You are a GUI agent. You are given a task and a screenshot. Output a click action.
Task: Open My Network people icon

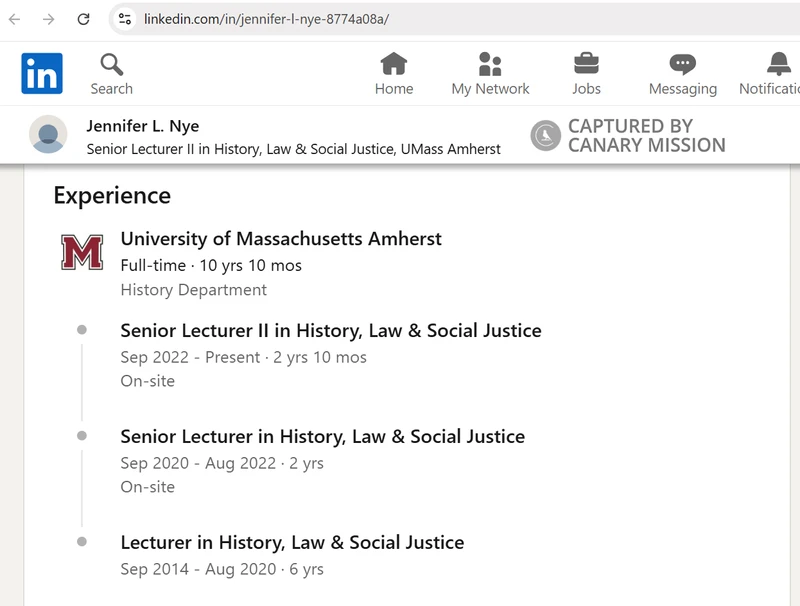(x=490, y=65)
